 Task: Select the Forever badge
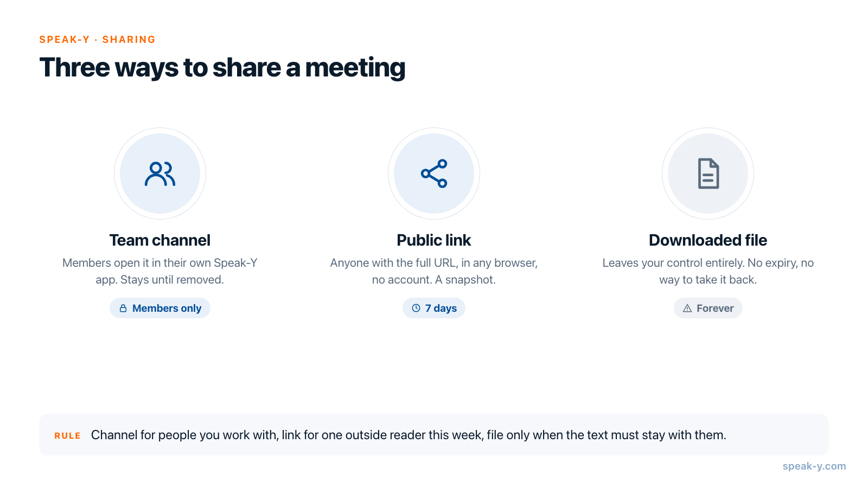708,308
